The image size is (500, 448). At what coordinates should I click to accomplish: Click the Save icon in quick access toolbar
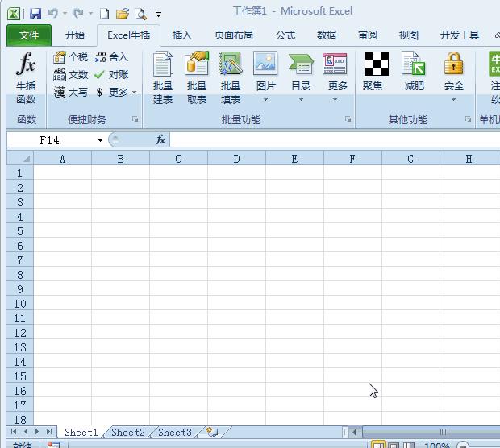(x=35, y=14)
